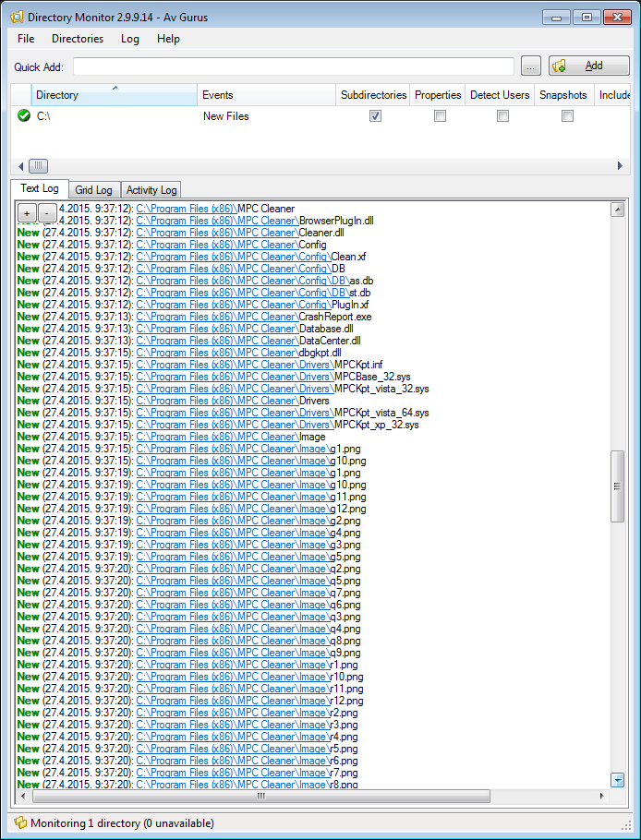Open the Drivers link before MPCKpt.inf

pos(235,365)
